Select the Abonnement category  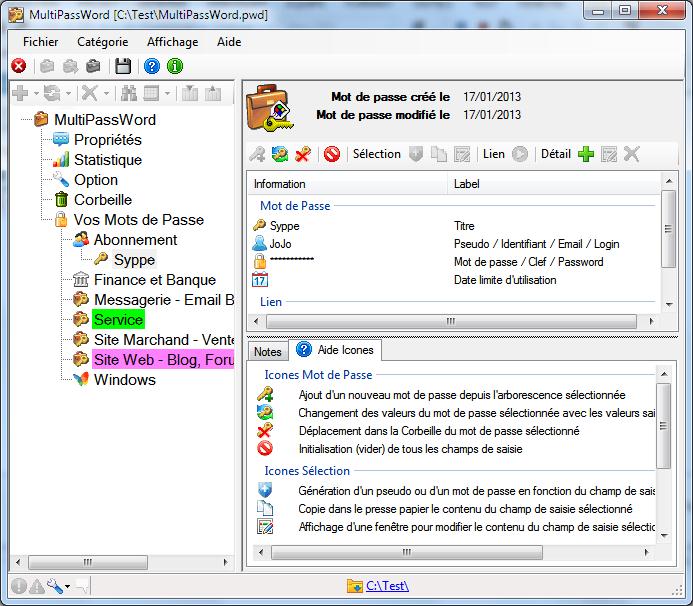pyautogui.click(x=135, y=240)
